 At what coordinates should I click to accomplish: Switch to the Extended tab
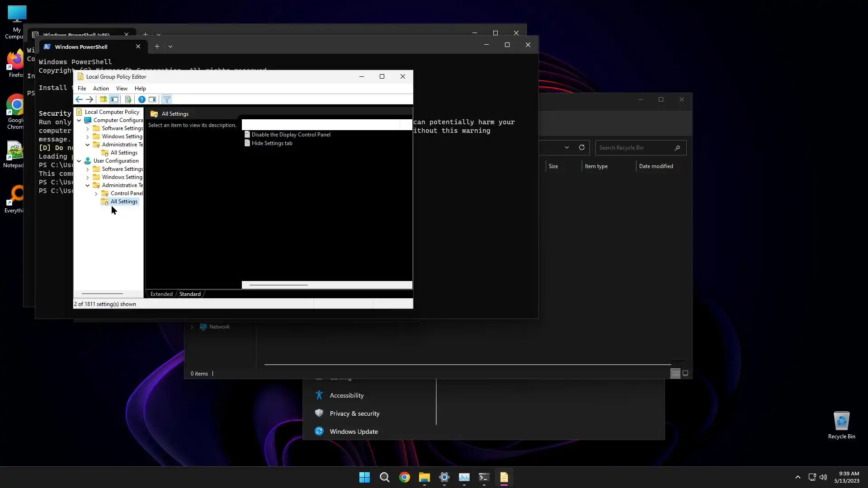[161, 294]
